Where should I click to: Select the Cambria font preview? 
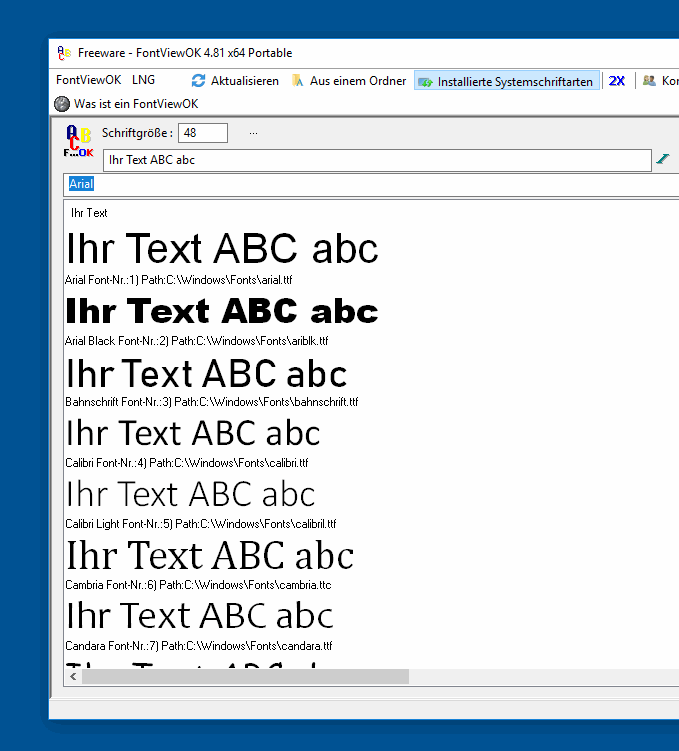tap(210, 555)
